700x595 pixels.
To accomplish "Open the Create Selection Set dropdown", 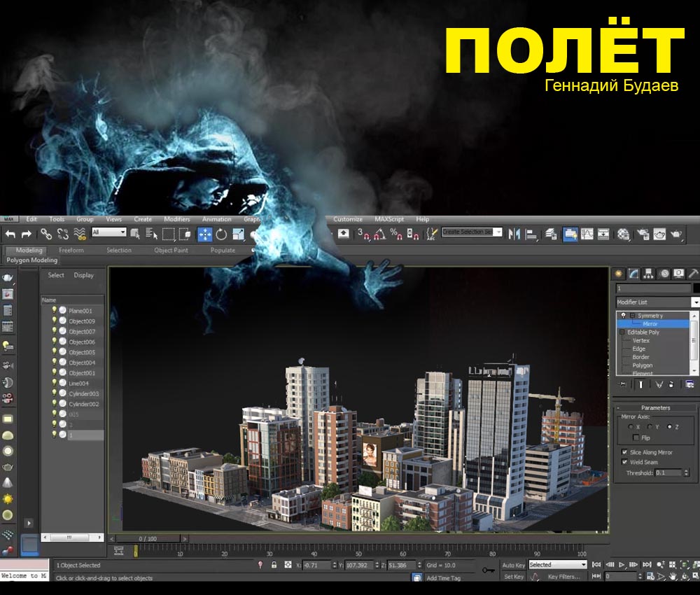I will [472, 232].
